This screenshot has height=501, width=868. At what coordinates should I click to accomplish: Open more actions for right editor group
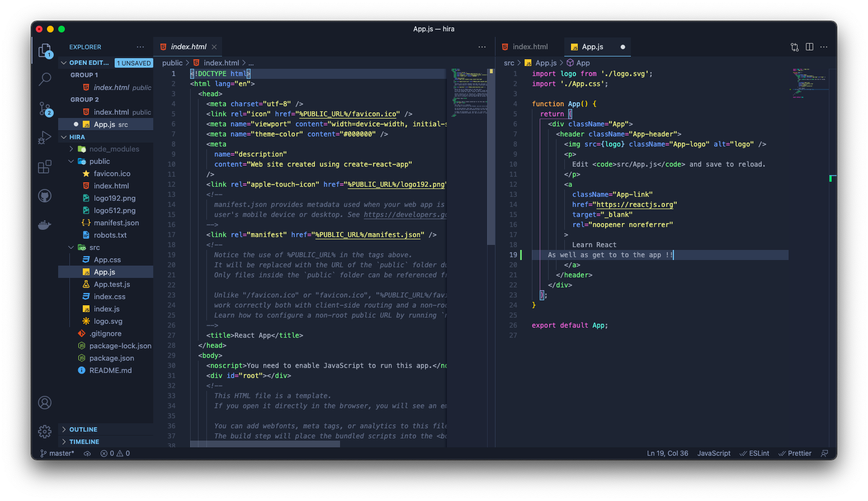(x=824, y=47)
